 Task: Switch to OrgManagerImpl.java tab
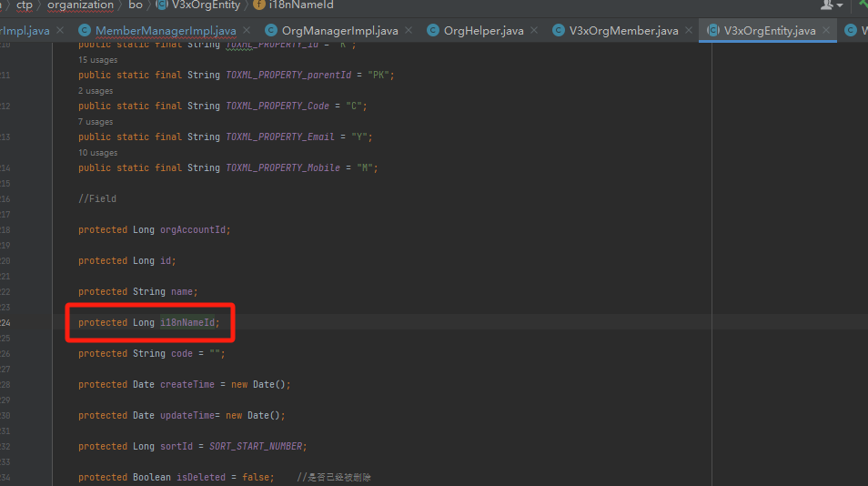click(340, 30)
